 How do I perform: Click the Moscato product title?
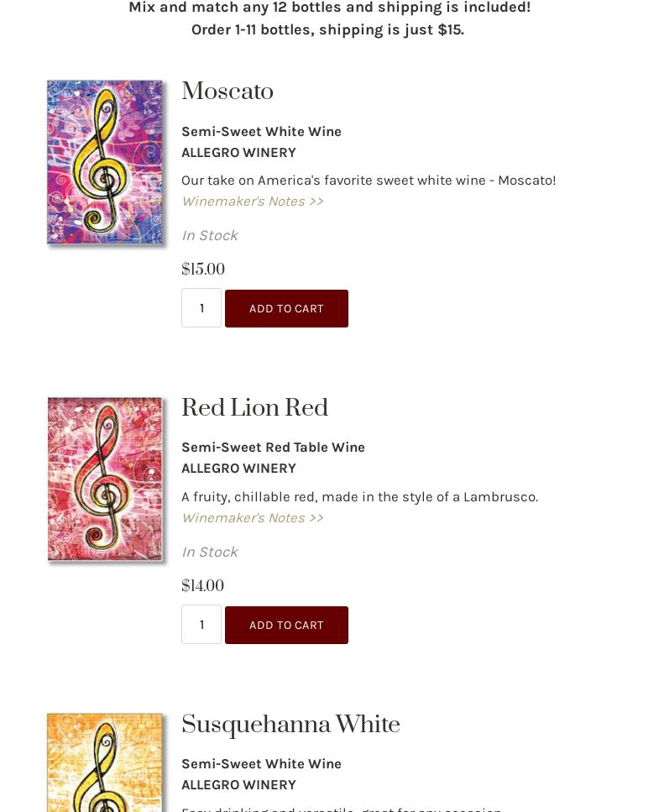click(228, 92)
